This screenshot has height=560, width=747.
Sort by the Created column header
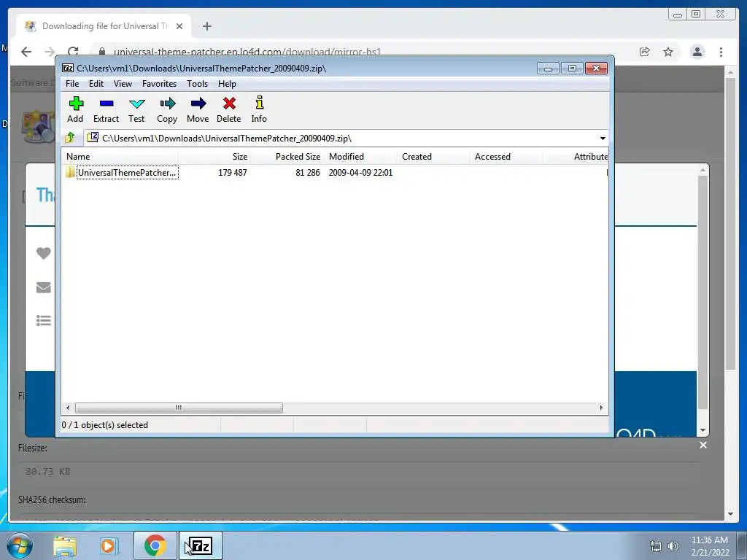point(433,157)
